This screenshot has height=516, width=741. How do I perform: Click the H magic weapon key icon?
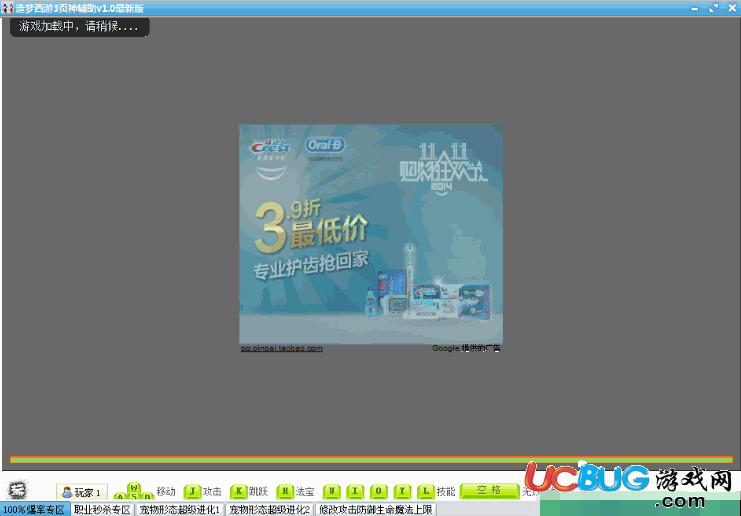[x=285, y=491]
